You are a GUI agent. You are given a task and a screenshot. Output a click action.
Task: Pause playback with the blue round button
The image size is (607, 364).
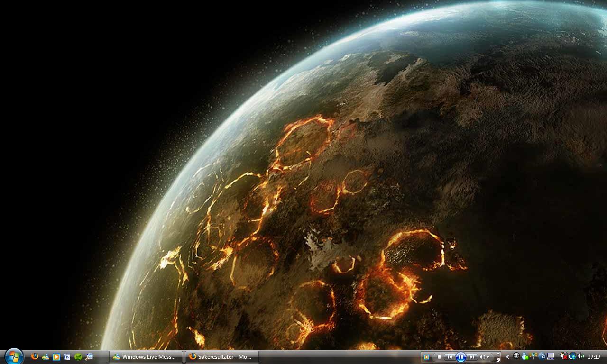pyautogui.click(x=461, y=357)
